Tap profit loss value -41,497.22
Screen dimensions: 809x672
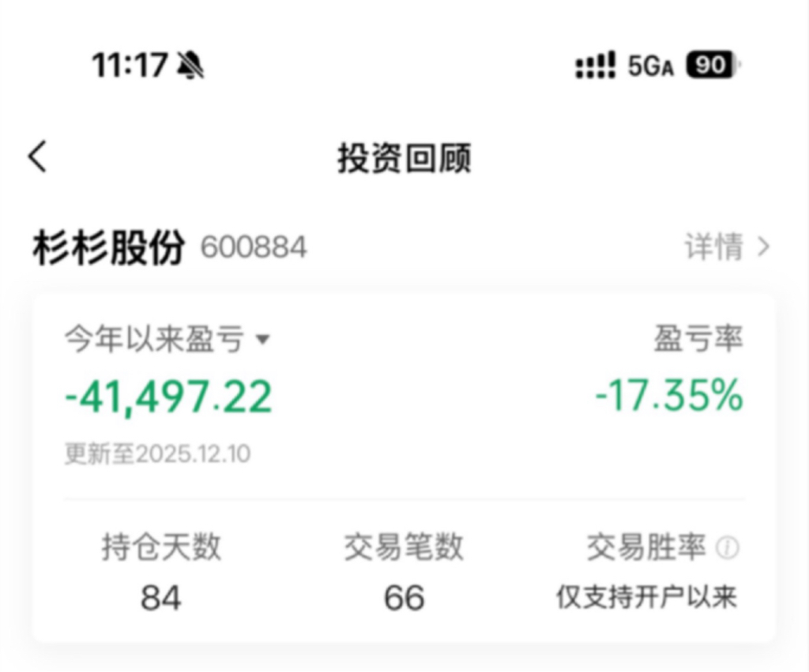click(168, 396)
